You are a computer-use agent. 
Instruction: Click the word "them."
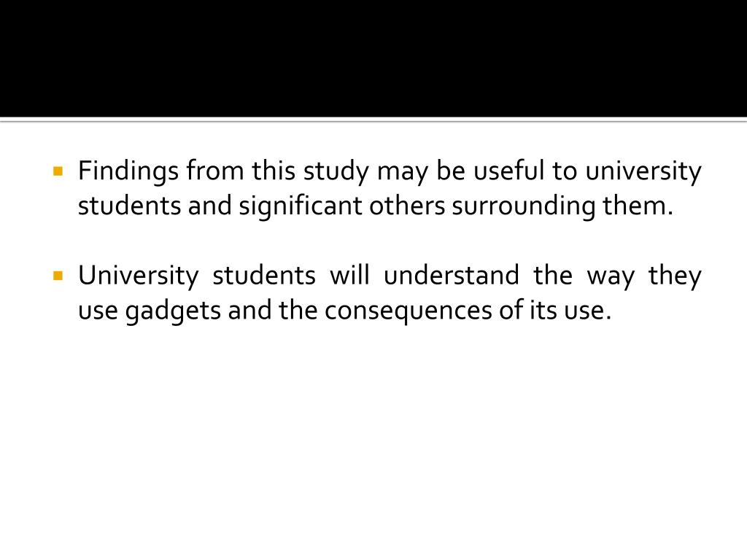pos(638,206)
